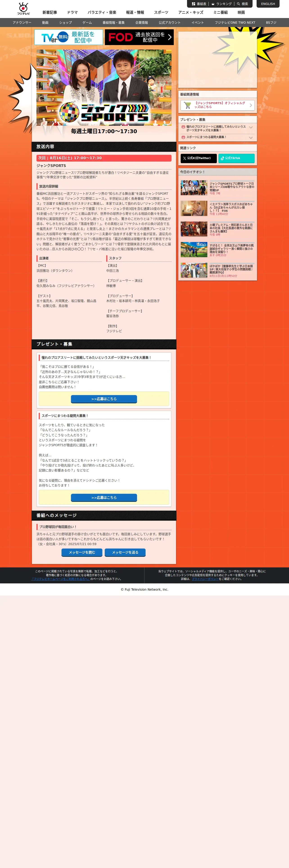The height and width of the screenshot is (868, 289).
Task: Click chevron on the official goods link
Action: (x=251, y=105)
